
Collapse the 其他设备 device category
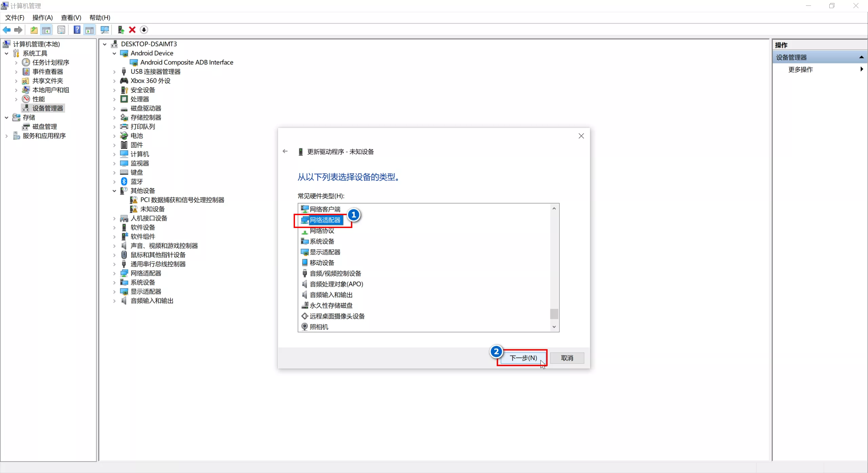point(114,191)
